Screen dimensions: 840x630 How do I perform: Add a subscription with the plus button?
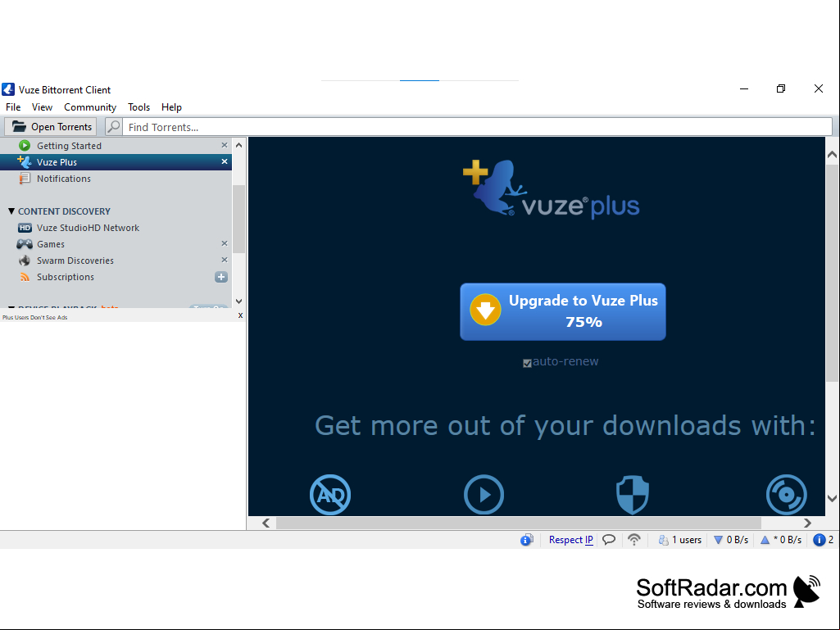click(221, 277)
